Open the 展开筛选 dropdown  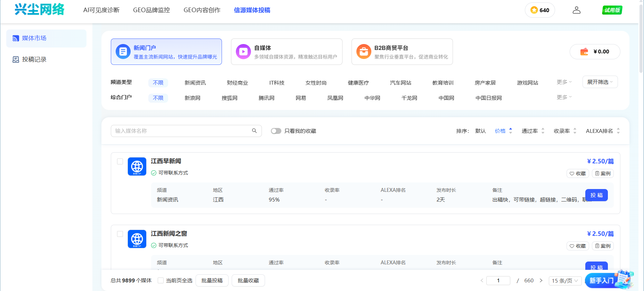point(600,82)
